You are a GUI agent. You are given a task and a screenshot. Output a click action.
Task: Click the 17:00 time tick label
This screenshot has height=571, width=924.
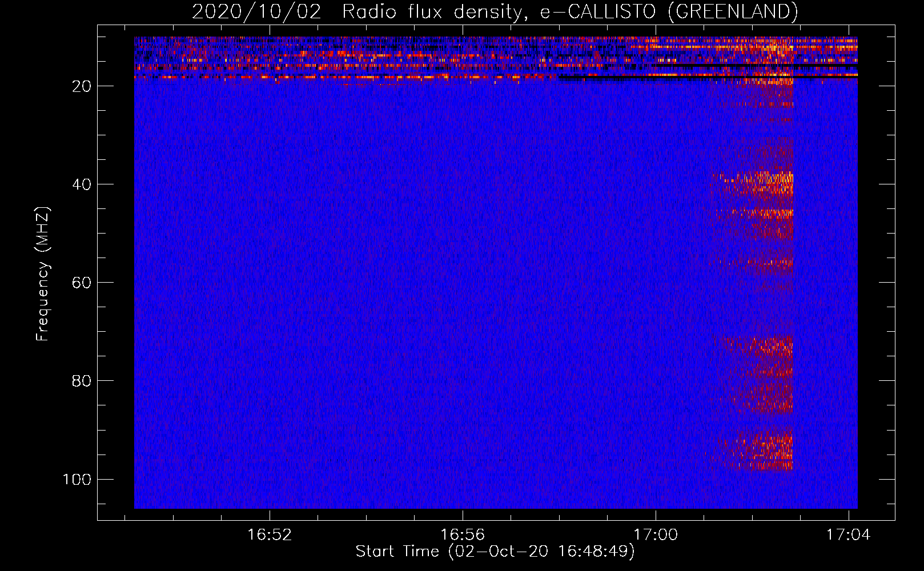[x=656, y=534]
